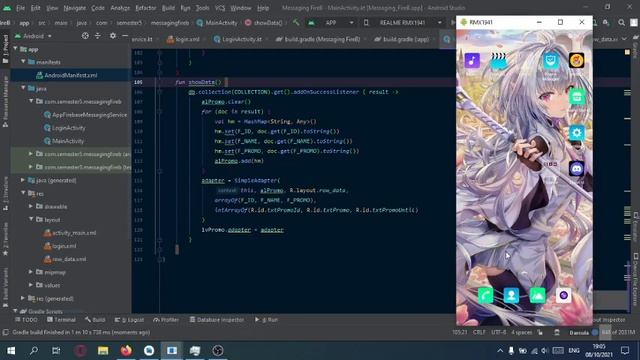Open Project panel settings gear
Viewport: 640px width, 360px height.
pyautogui.click(x=113, y=36)
